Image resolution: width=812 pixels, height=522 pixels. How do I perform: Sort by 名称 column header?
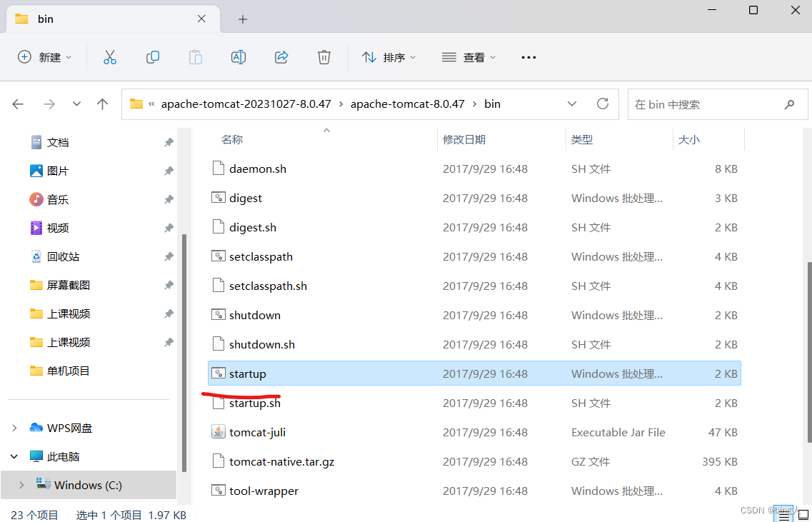(x=232, y=139)
